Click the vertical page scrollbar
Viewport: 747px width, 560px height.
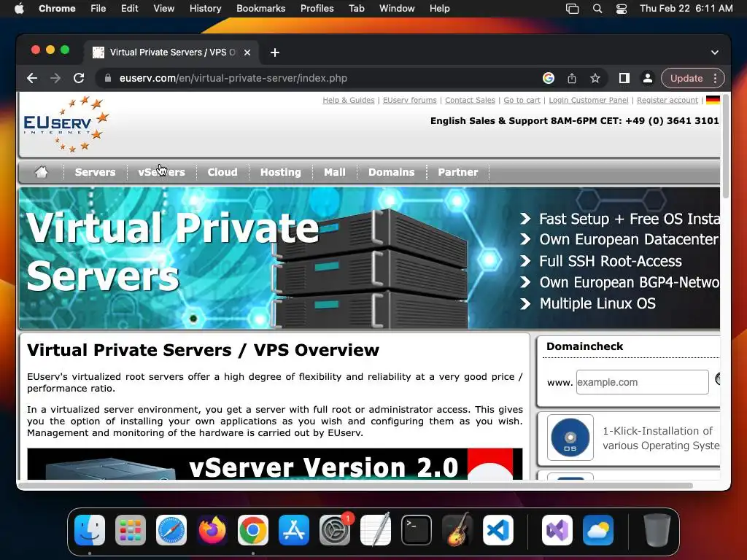click(726, 146)
